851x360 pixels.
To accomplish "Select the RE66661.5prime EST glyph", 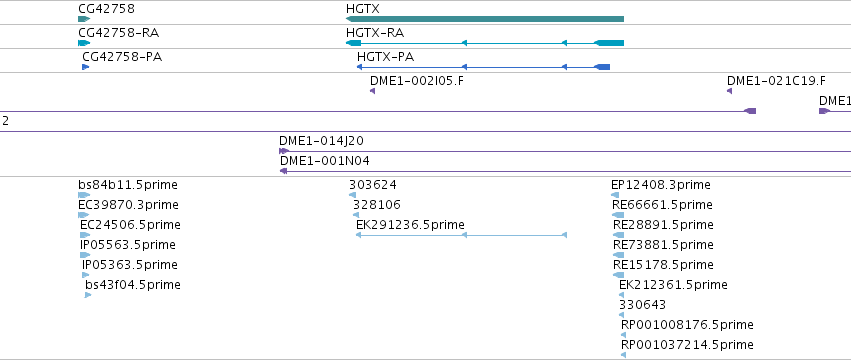I will (x=618, y=215).
